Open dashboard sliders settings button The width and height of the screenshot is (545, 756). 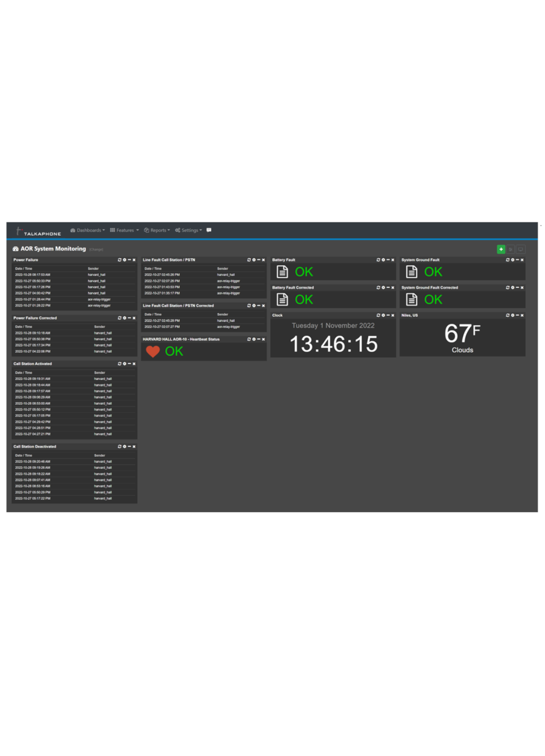[x=510, y=249]
